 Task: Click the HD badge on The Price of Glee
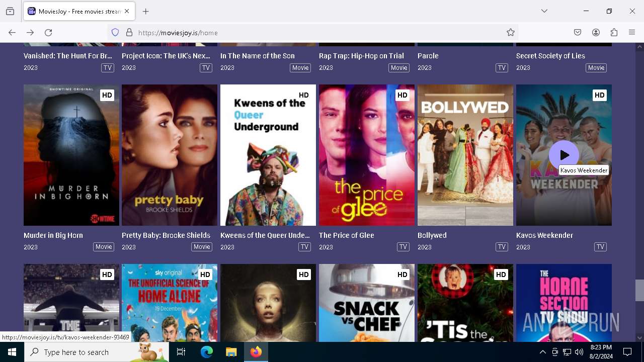click(403, 95)
